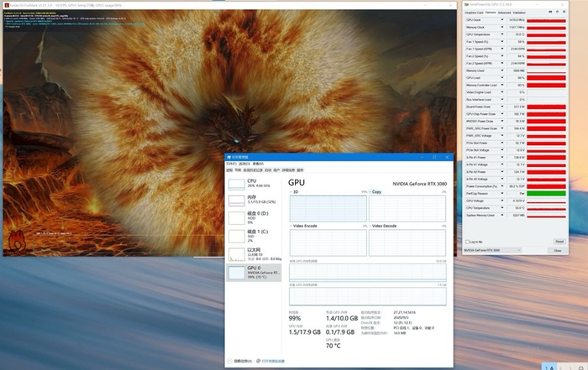Open the GPU Temperature sensor dropdown arrow
Image resolution: width=588 pixels, height=370 pixels.
point(502,34)
